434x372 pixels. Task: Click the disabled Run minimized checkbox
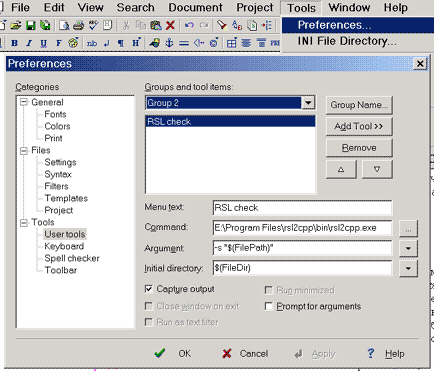pyautogui.click(x=269, y=290)
